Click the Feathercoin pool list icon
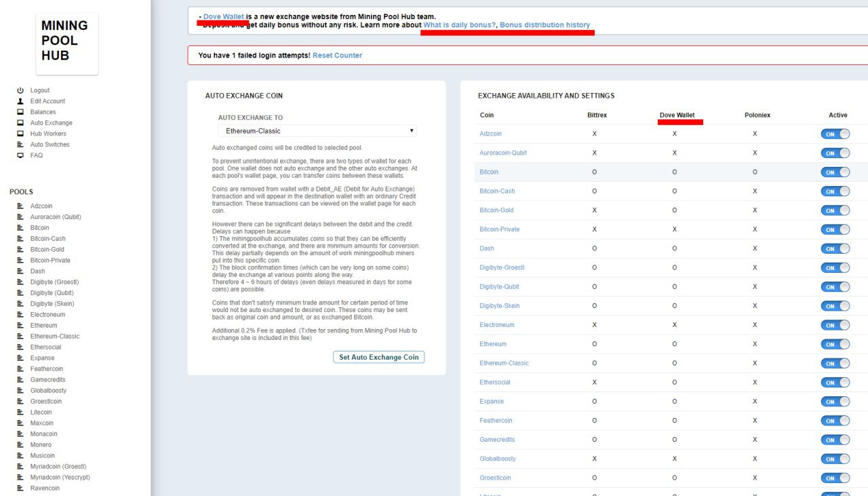The height and width of the screenshot is (496, 868). pyautogui.click(x=20, y=369)
